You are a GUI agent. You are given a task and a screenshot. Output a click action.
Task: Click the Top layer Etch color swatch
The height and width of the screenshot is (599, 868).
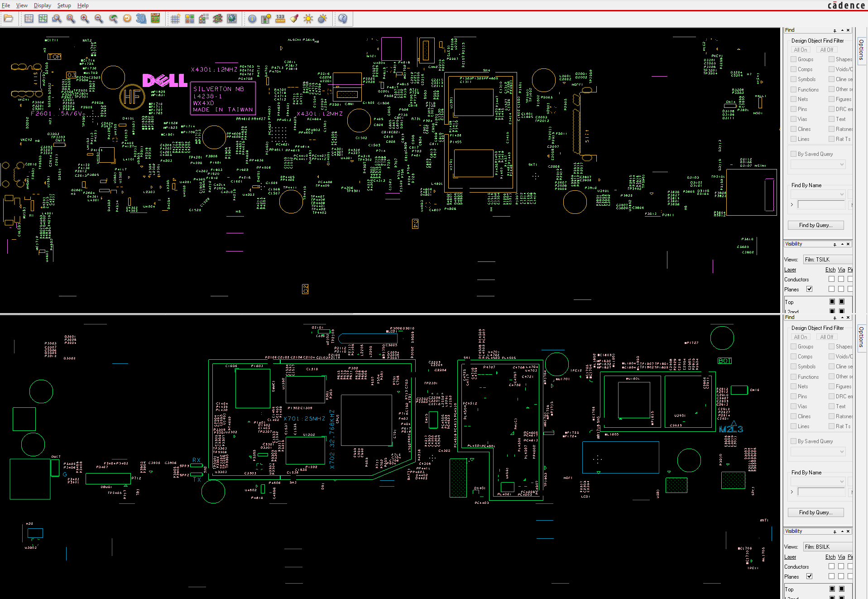point(832,302)
